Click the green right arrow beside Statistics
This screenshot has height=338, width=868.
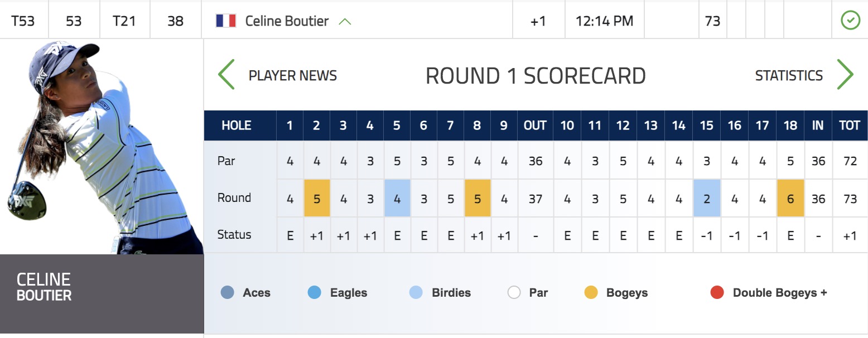(846, 75)
